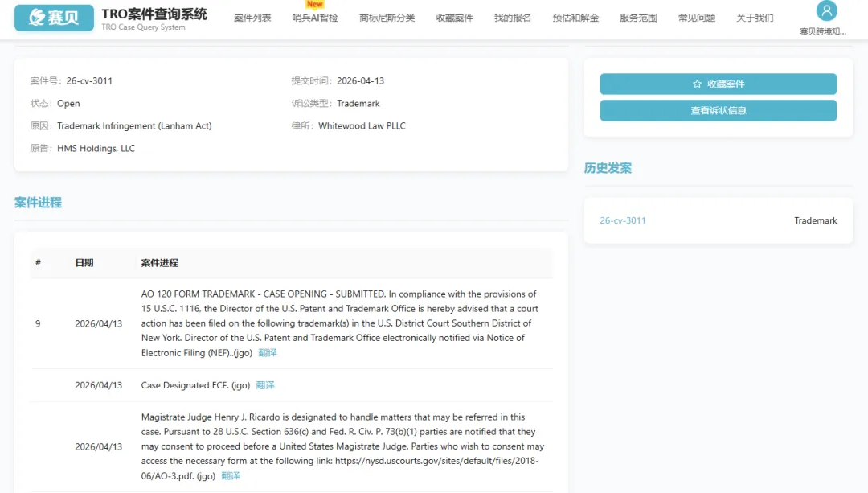Click the 赛贝 logo
The image size is (868, 493).
[x=55, y=18]
